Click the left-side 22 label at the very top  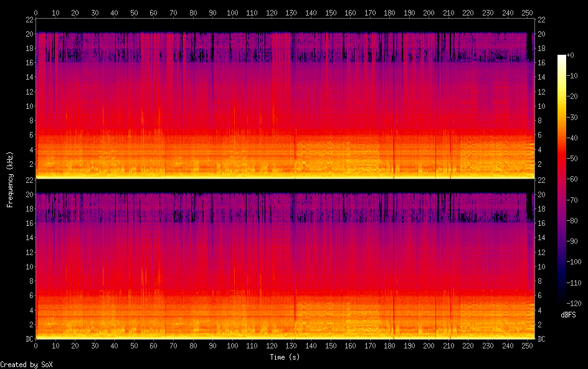pos(29,19)
